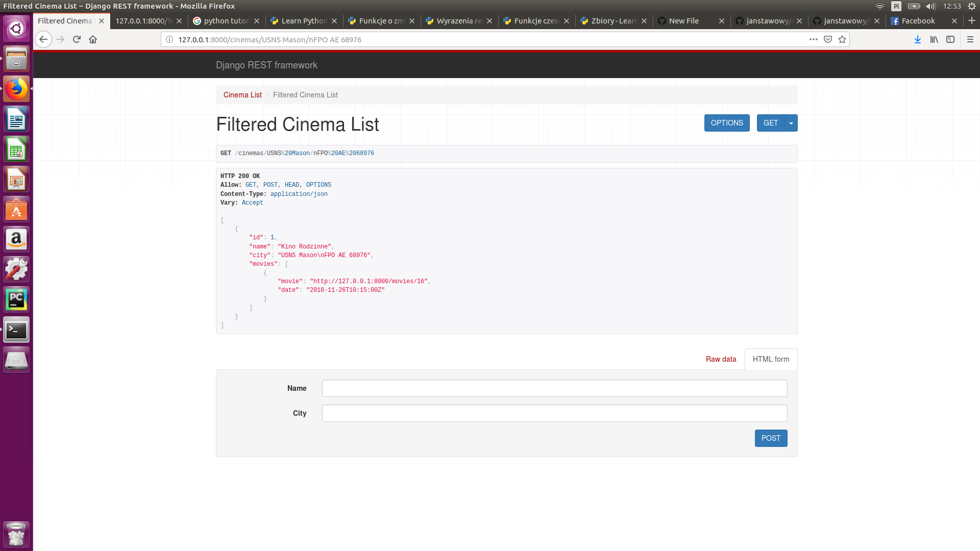Launch the Terminal from the launcher
This screenshot has width=980, height=551.
click(x=16, y=329)
